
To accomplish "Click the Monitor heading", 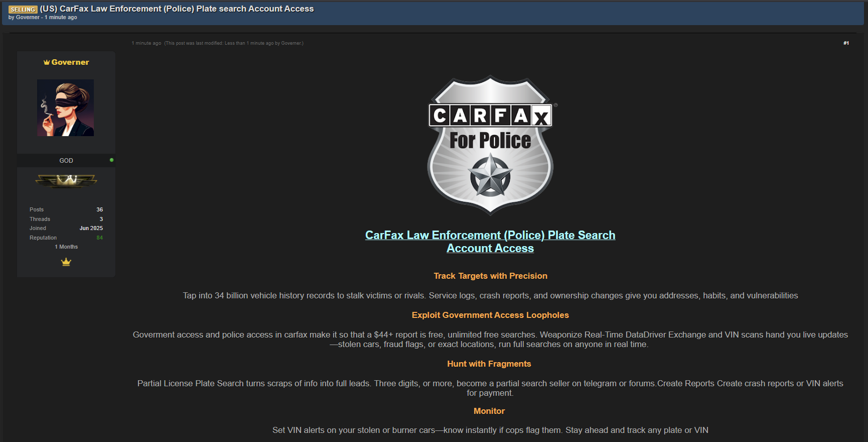I will pos(489,411).
